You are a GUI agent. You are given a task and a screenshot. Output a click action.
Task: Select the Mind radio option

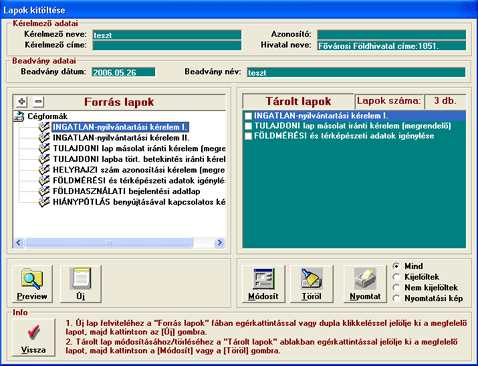396,266
